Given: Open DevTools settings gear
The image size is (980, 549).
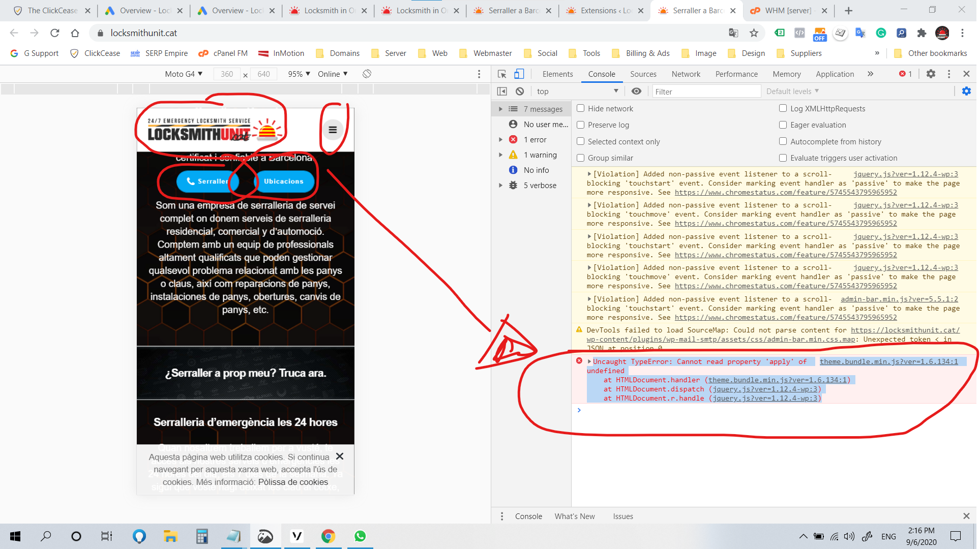Looking at the screenshot, I should pos(931,74).
